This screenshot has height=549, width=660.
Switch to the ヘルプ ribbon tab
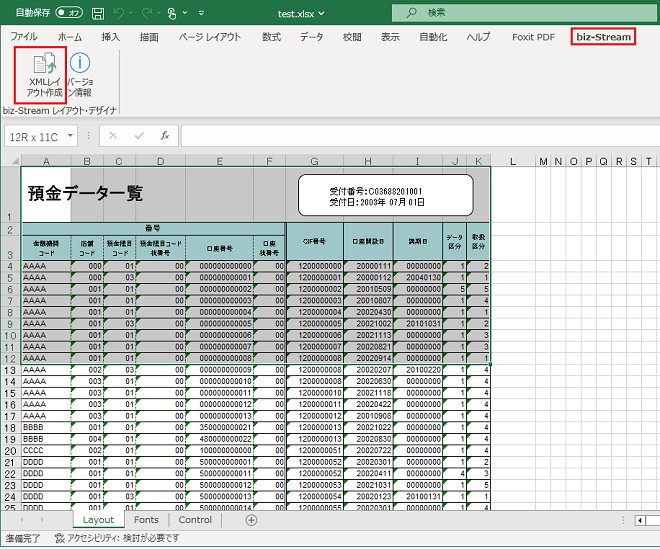click(478, 37)
